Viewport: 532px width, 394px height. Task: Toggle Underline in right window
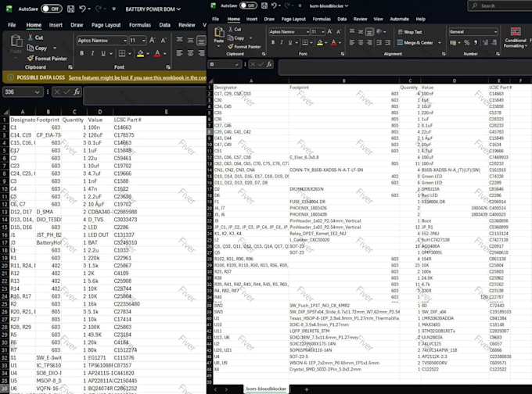[x=290, y=42]
